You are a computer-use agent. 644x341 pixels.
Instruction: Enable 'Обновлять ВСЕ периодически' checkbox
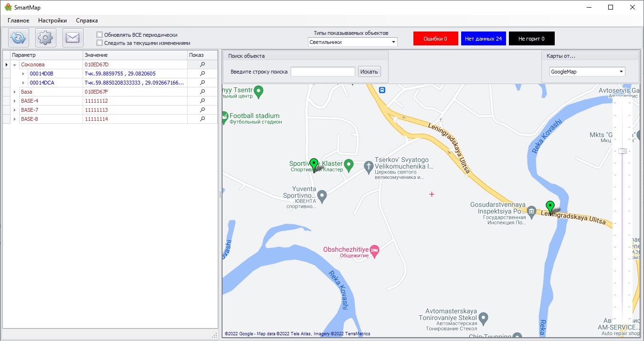[99, 35]
